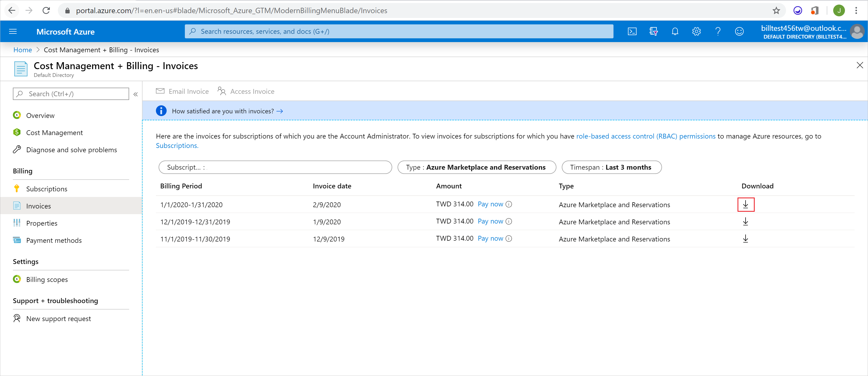This screenshot has height=376, width=868.
Task: Expand the Subscription filter dropdown
Action: point(275,167)
